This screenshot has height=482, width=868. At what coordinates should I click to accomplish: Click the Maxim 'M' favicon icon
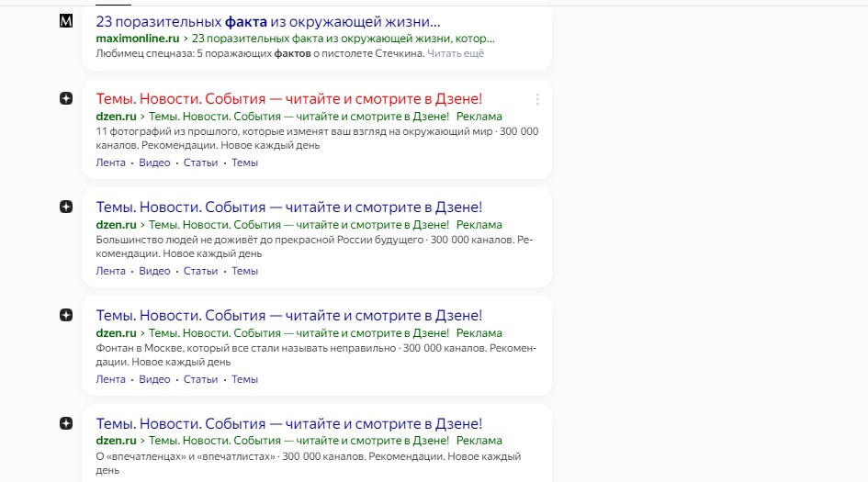click(66, 21)
